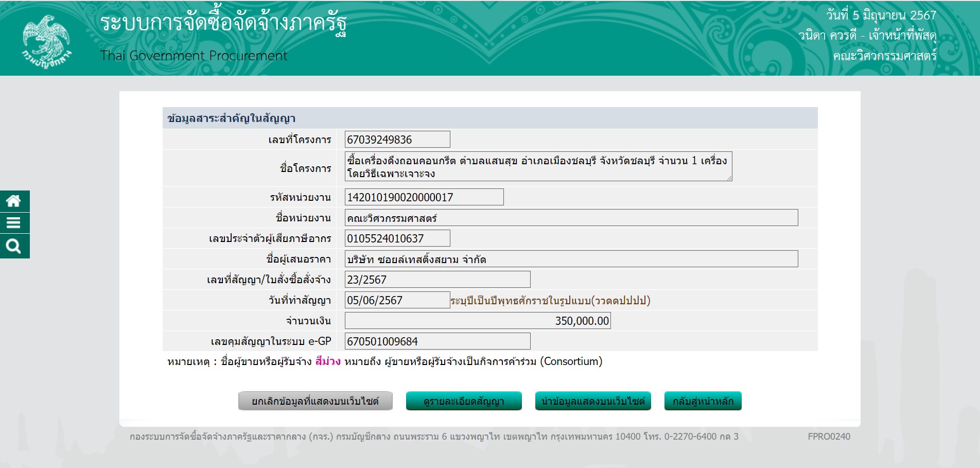
Task: Click the project name text area
Action: (538, 166)
